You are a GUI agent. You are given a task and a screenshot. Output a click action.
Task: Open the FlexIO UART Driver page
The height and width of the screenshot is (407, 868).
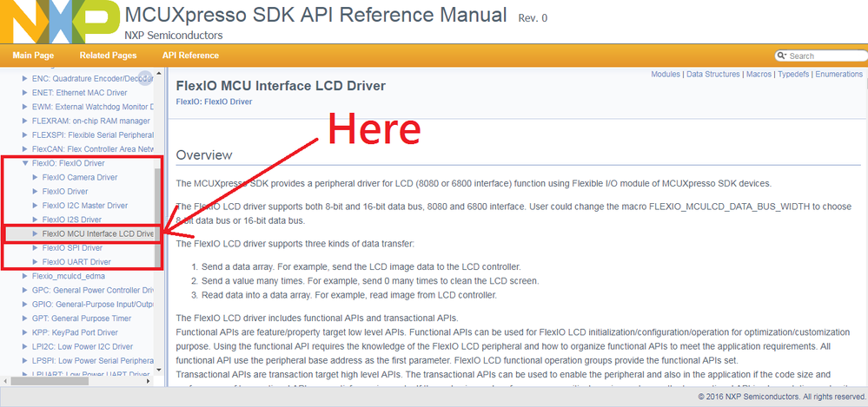coord(76,262)
